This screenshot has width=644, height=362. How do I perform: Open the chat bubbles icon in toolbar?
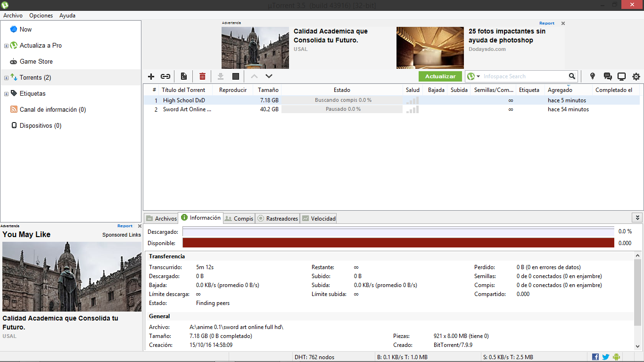608,76
